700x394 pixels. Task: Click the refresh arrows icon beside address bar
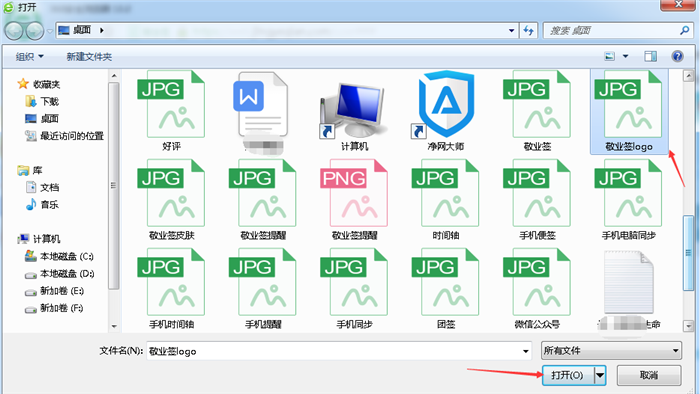point(529,30)
